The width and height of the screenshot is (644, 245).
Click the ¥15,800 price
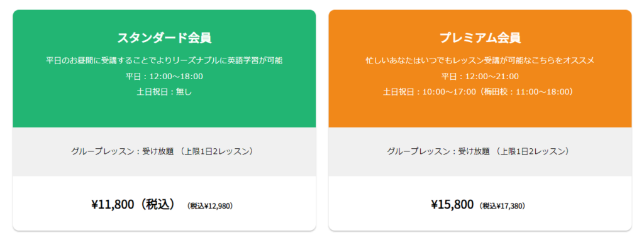coord(452,204)
